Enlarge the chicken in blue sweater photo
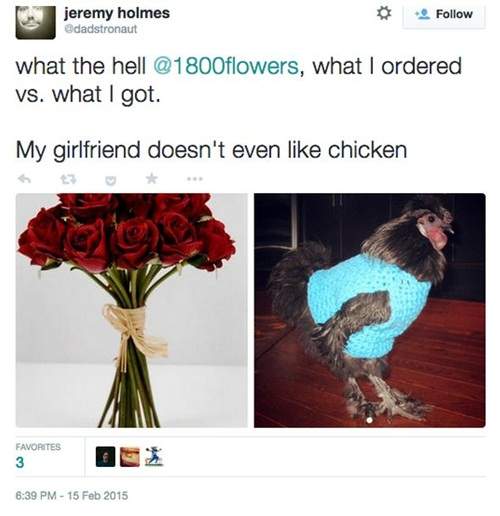 (x=370, y=310)
